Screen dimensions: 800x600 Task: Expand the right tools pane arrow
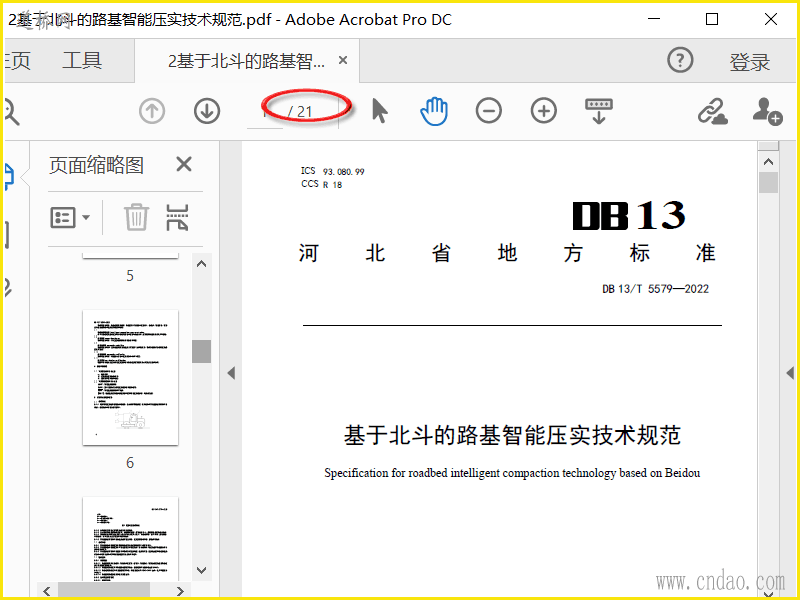coord(790,373)
